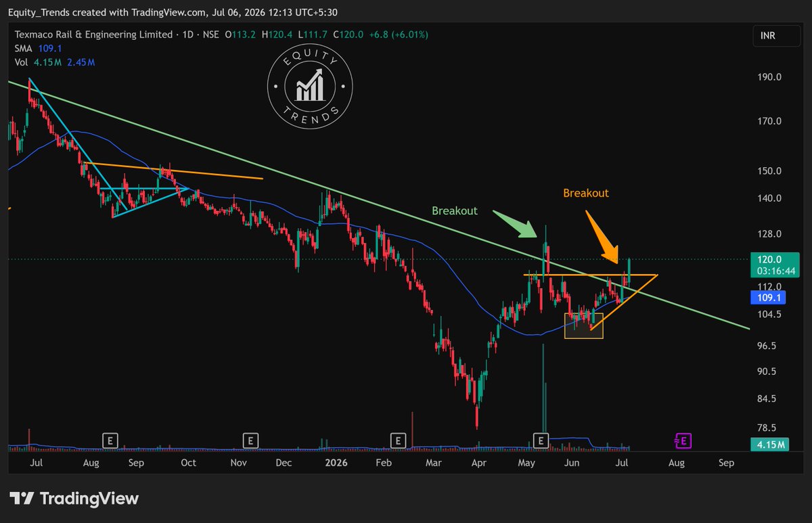The width and height of the screenshot is (812, 523).
Task: Click the 150.0 price axis label
Action: pos(770,171)
